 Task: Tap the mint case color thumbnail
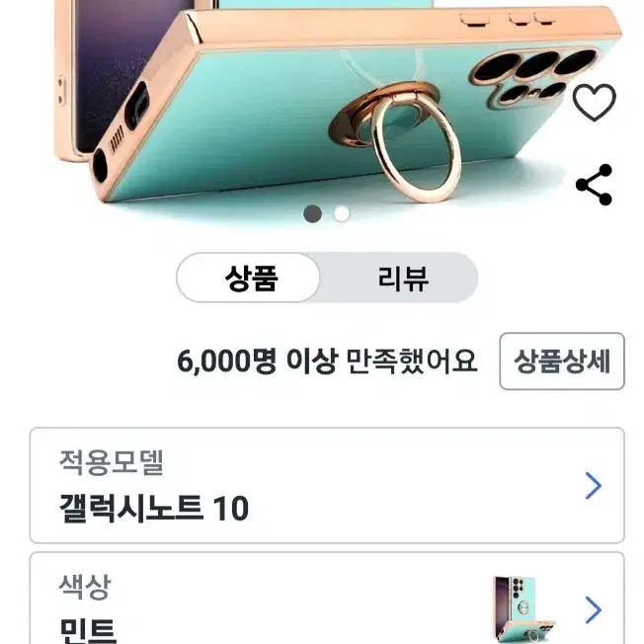click(x=525, y=609)
